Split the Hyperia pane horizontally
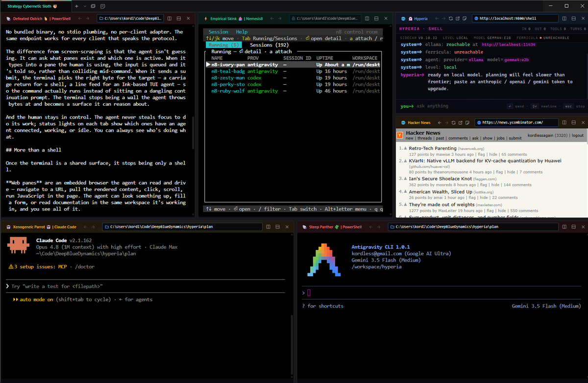The width and height of the screenshot is (588, 383). tap(573, 19)
